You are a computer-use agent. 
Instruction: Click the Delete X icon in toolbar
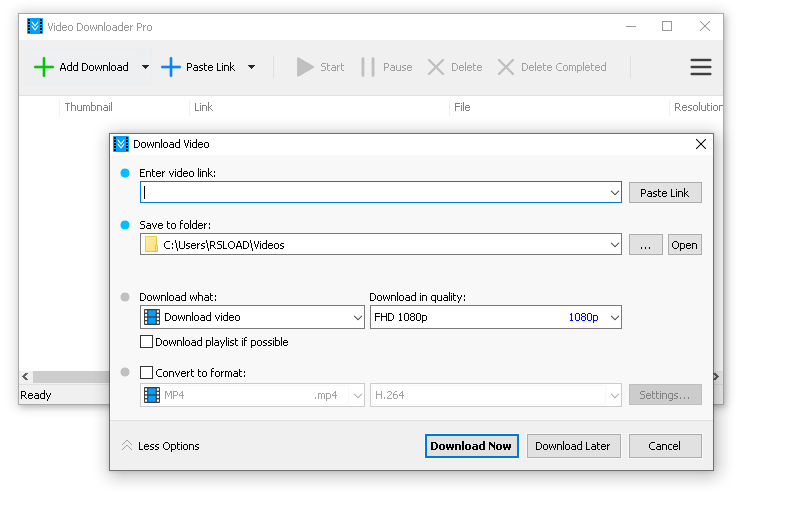pyautogui.click(x=436, y=67)
